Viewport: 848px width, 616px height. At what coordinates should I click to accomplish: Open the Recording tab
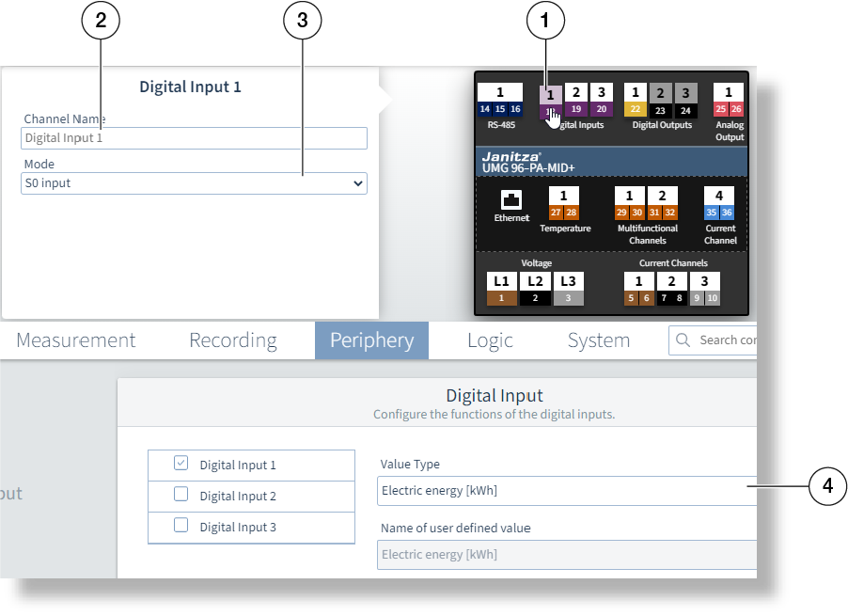233,340
